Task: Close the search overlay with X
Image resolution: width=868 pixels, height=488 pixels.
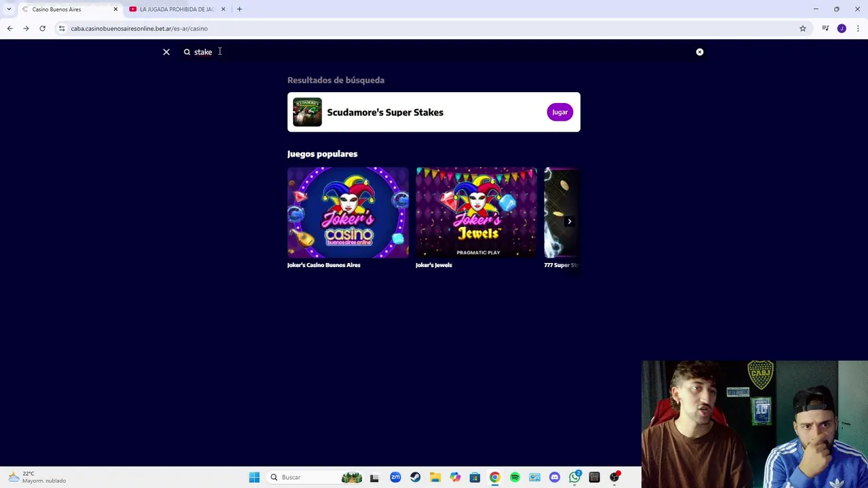Action: click(166, 52)
